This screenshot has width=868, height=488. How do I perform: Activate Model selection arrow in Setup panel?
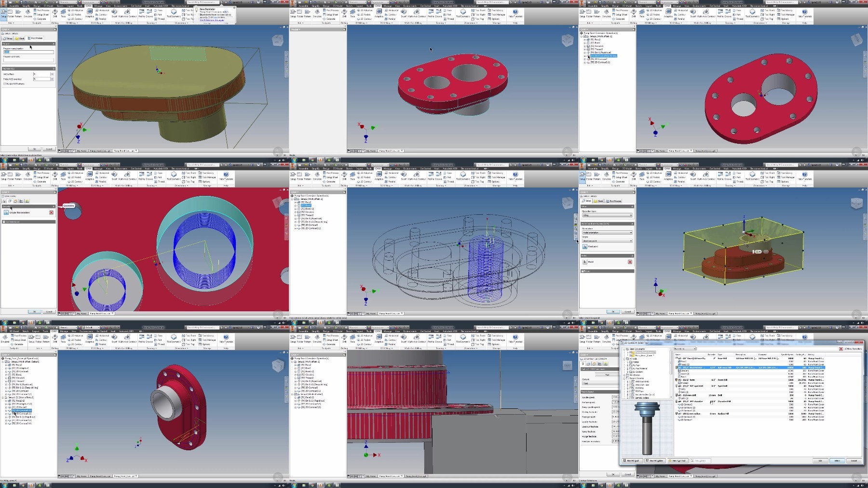click(585, 262)
